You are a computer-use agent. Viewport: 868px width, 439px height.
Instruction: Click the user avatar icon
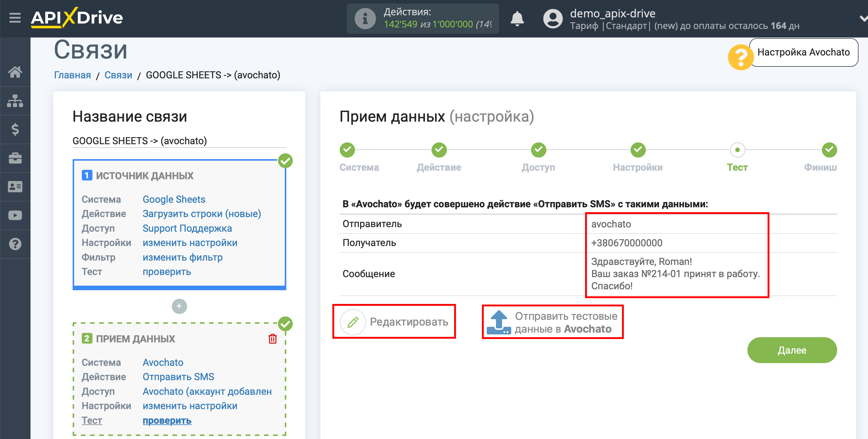553,19
